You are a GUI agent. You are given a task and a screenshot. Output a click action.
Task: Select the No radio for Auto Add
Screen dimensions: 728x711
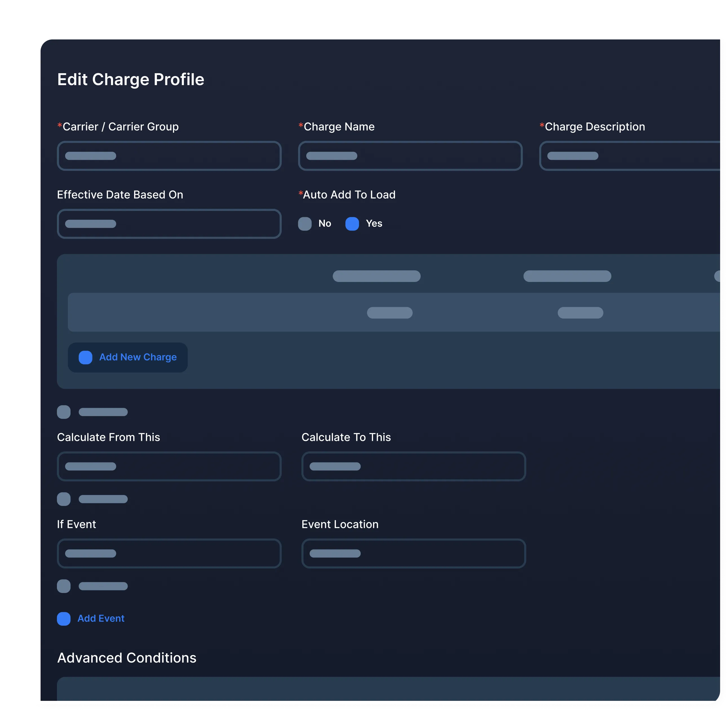click(305, 224)
